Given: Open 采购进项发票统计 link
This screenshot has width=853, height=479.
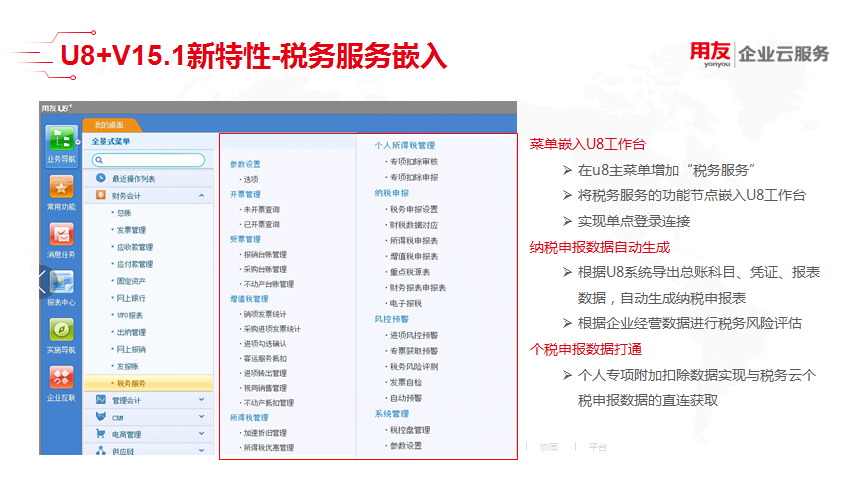Looking at the screenshot, I should pos(272,329).
